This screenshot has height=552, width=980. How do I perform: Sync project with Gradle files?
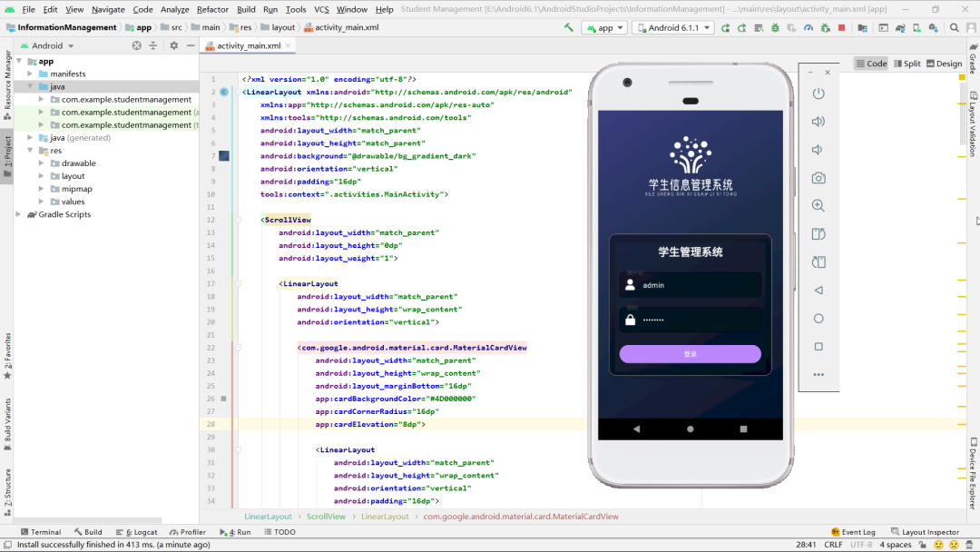click(899, 28)
